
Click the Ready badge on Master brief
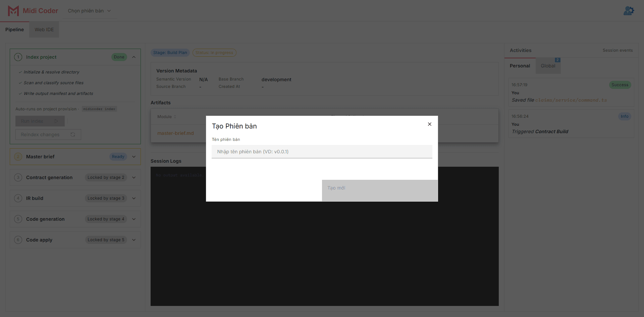click(x=118, y=157)
